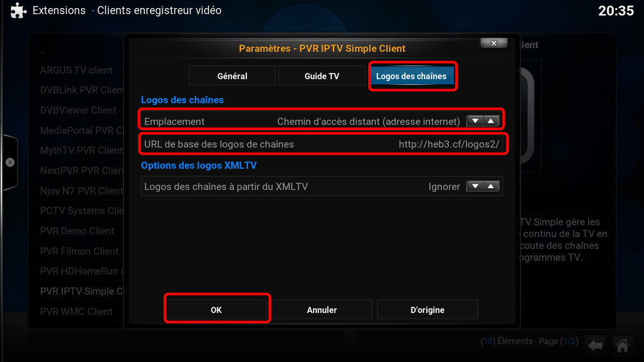The height and width of the screenshot is (362, 644).
Task: Step XMLTV logos option down
Action: click(x=475, y=186)
